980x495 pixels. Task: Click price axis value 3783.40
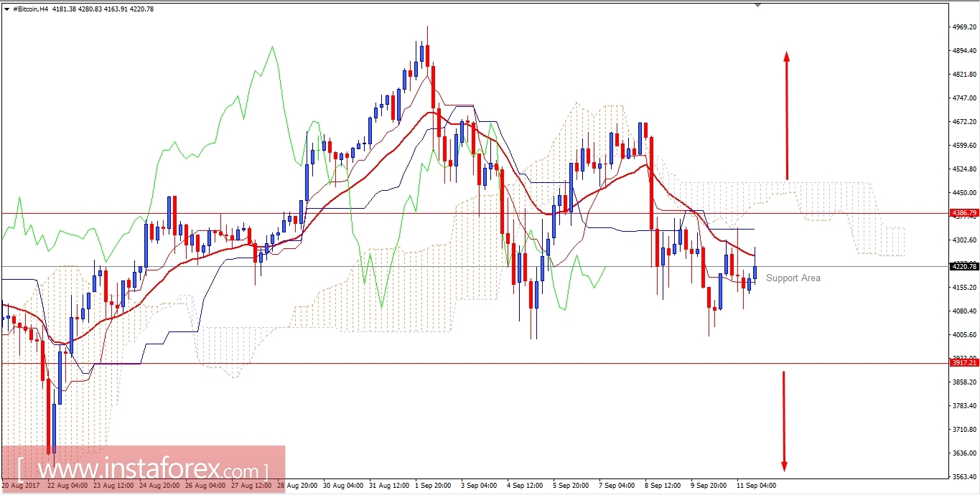click(x=965, y=406)
